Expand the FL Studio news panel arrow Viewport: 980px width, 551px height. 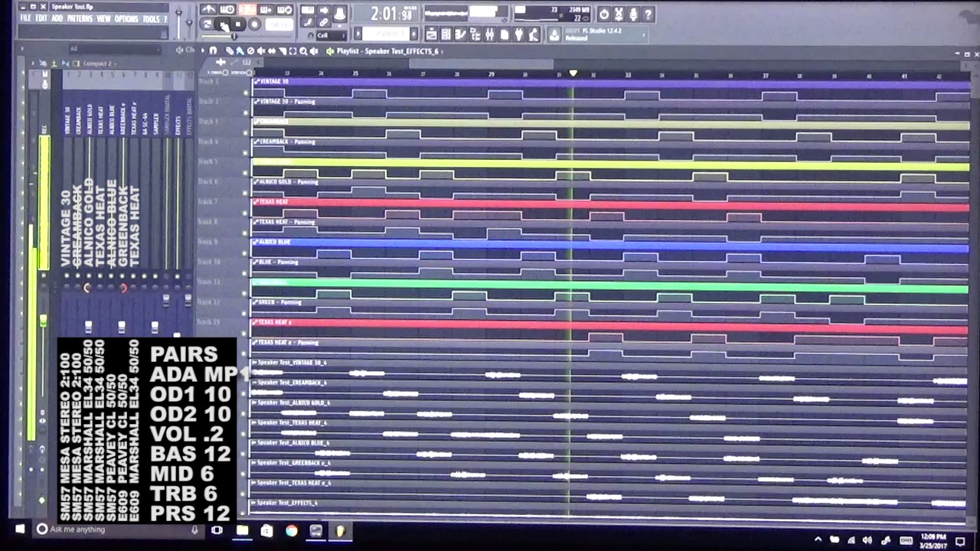(x=643, y=34)
